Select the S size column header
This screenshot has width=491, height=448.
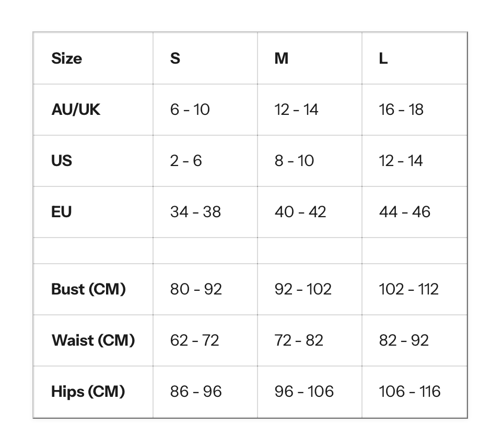pos(205,58)
